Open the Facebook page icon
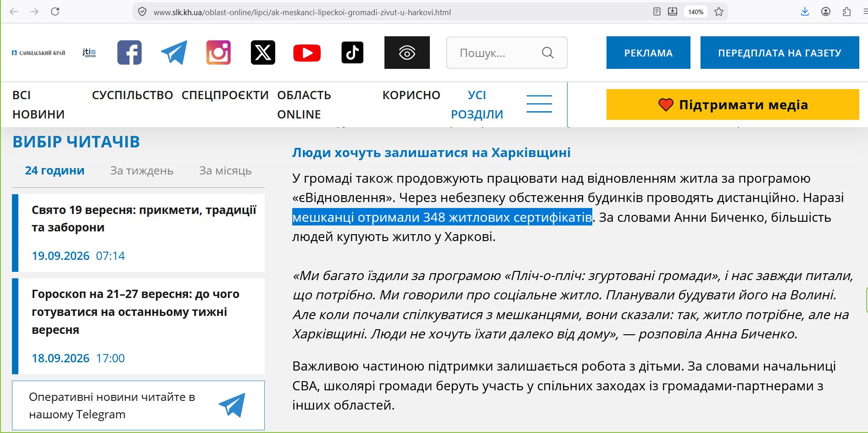 point(129,53)
